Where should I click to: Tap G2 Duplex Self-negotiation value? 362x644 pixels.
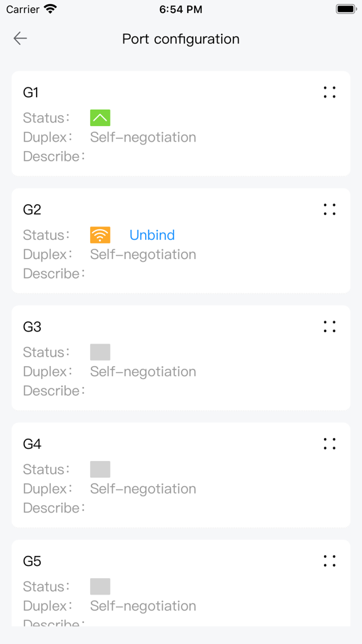coord(143,254)
